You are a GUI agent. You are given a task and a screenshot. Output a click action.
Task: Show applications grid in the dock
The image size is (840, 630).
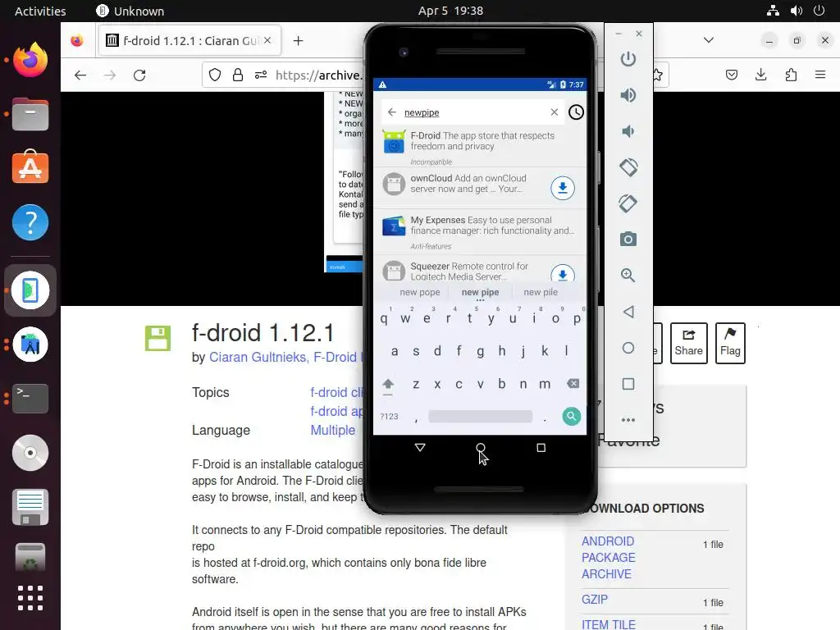click(x=30, y=598)
